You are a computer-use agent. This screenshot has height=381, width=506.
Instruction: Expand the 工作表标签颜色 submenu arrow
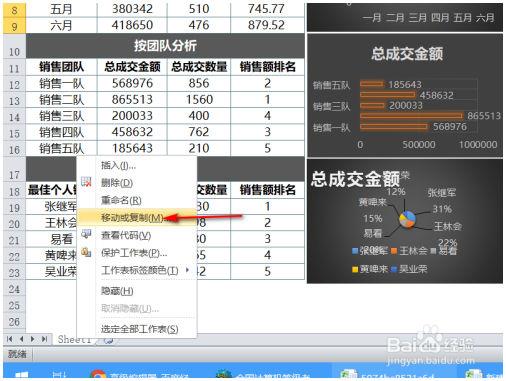[187, 270]
